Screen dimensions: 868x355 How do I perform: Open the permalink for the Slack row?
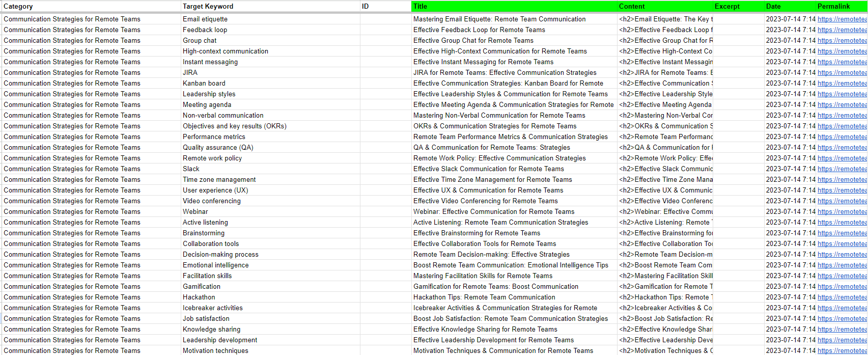point(842,169)
